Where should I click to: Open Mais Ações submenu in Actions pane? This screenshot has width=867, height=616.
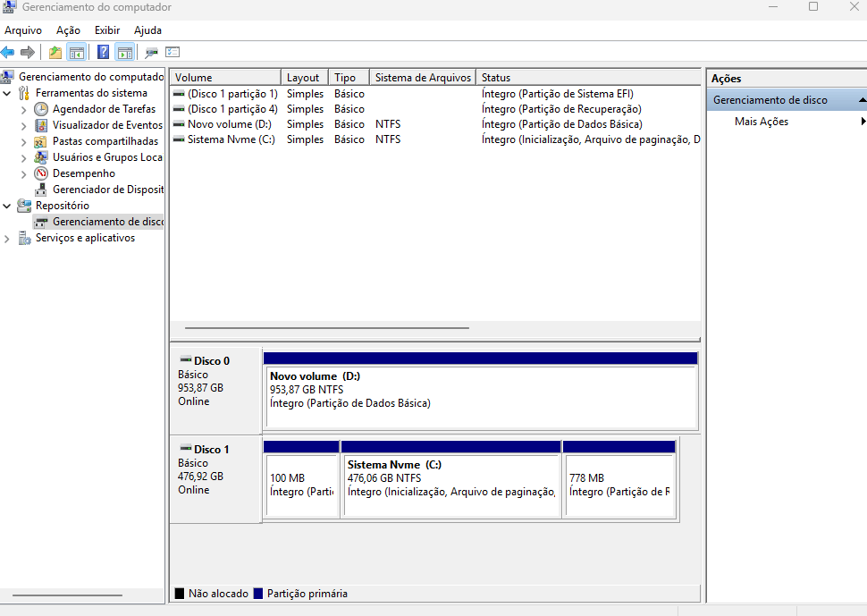(x=762, y=122)
